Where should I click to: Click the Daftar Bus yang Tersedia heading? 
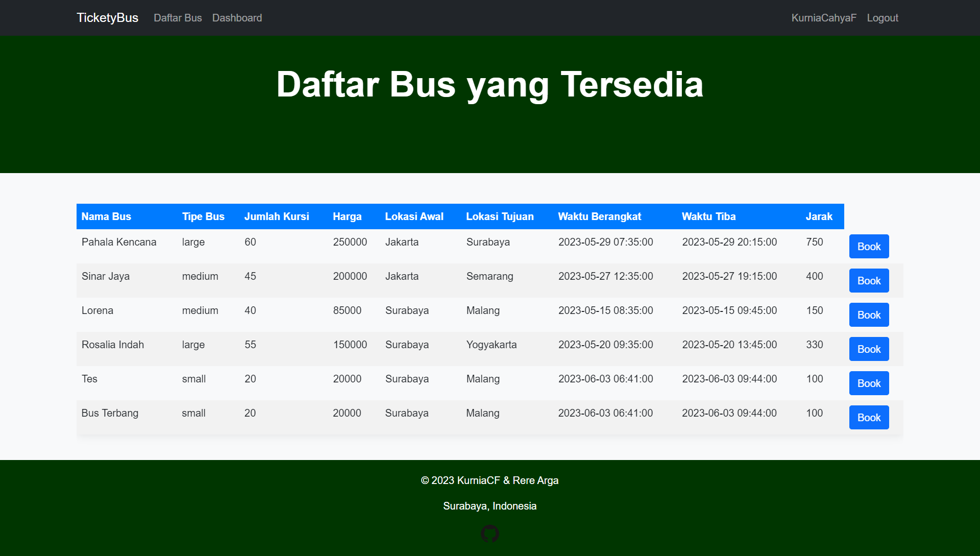(x=489, y=84)
